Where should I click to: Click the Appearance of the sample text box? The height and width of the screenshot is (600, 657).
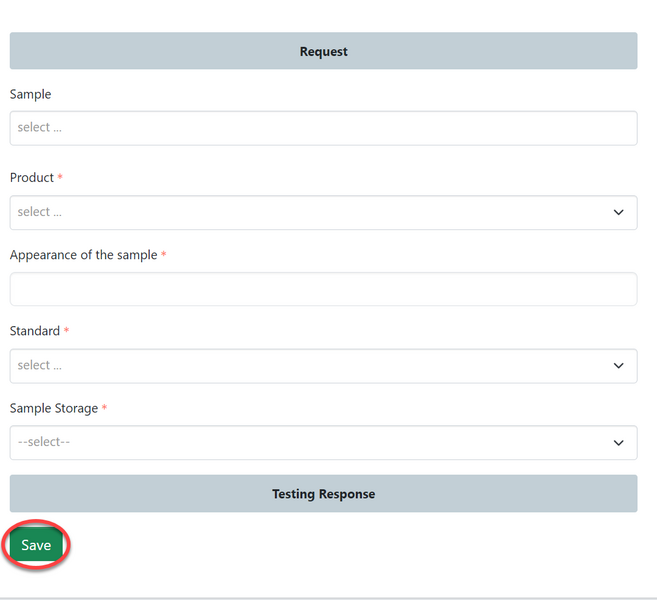[x=323, y=289]
